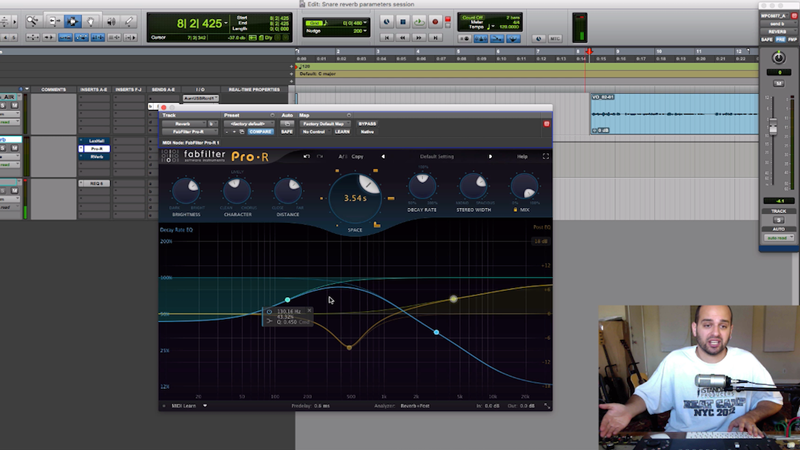Select the Trim tool in Pro Tools toolbar
The image size is (800, 450).
(x=54, y=21)
